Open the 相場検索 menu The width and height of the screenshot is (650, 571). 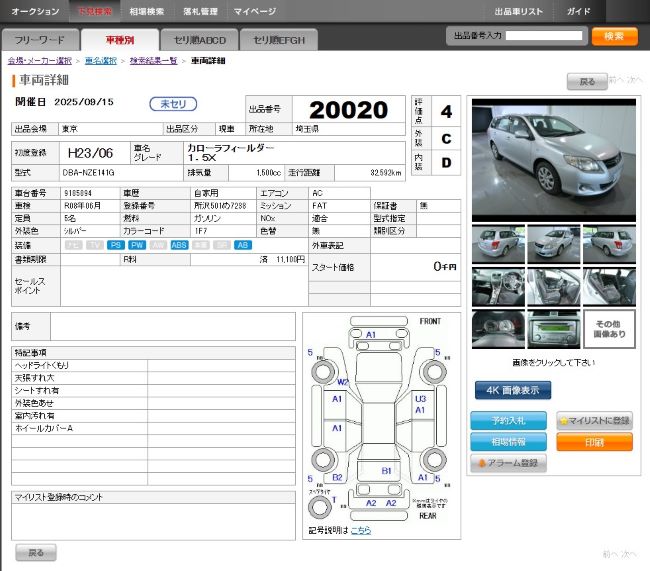(x=147, y=11)
